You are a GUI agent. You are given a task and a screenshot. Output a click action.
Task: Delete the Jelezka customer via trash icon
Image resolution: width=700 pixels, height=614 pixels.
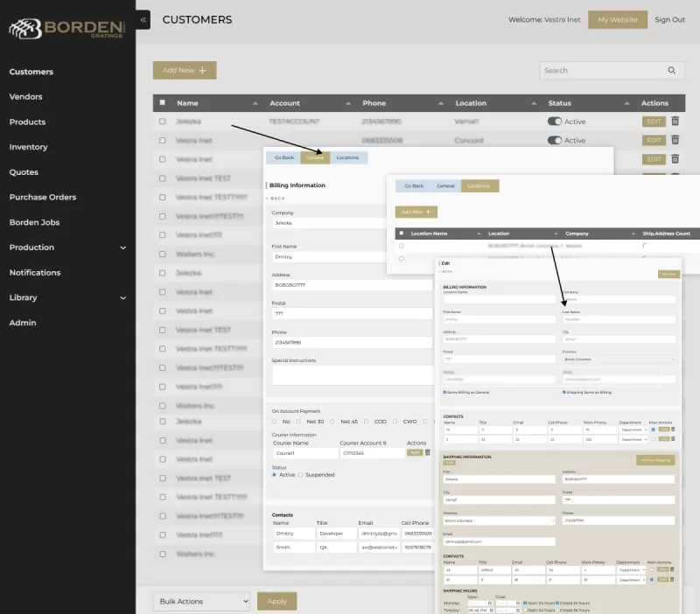[675, 122]
